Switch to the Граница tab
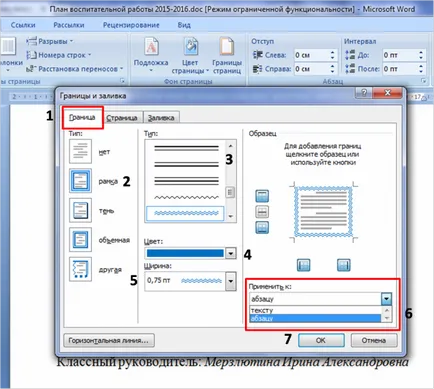Screen dimensions: 434x389 [82, 117]
